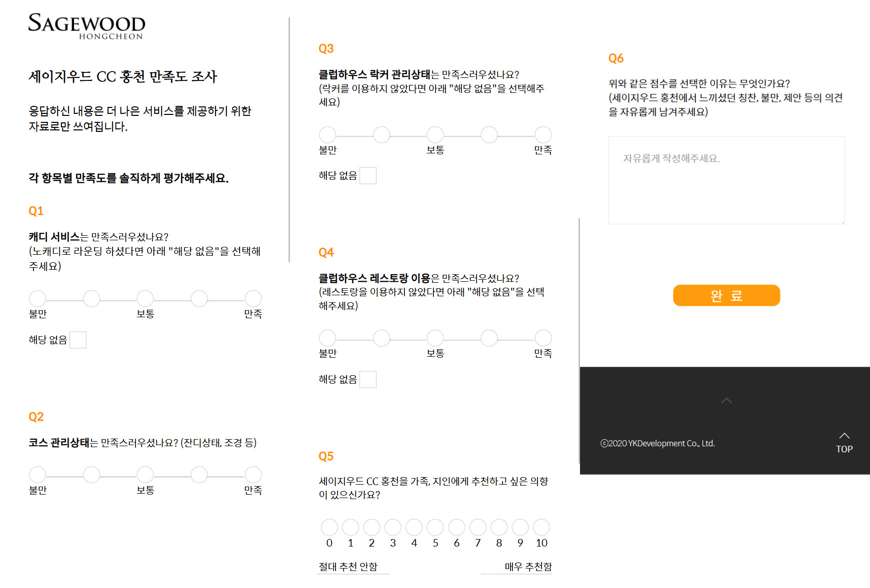870x588 pixels.
Task: Select 보통 for Q4 restaurant question
Action: [x=434, y=338]
